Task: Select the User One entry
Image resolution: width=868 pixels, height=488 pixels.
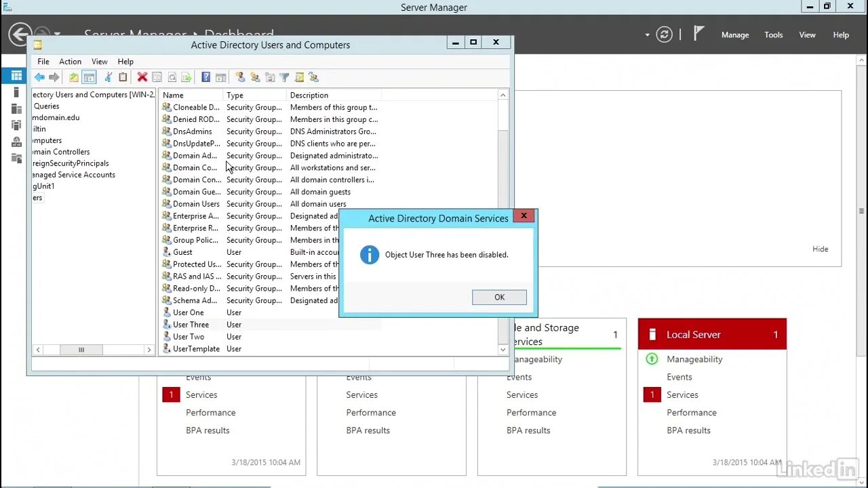Action: point(188,312)
